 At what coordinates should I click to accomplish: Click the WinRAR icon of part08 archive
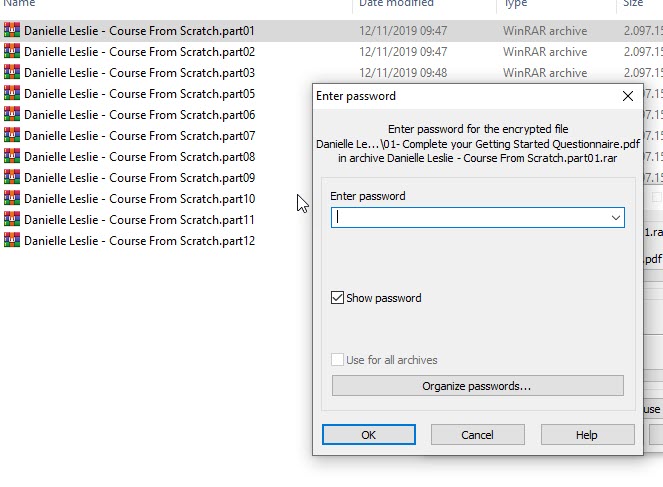(x=12, y=156)
